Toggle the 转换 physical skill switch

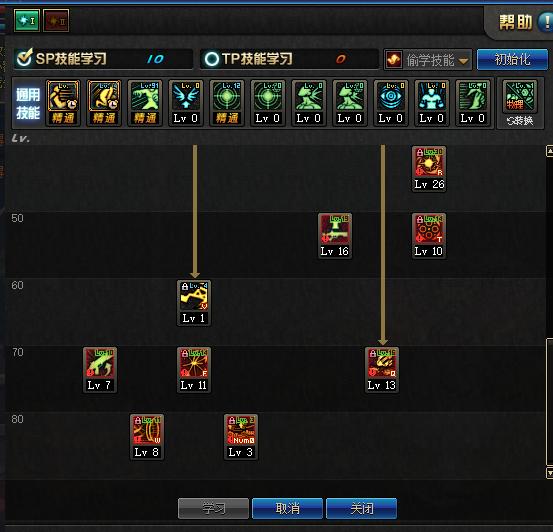point(520,104)
